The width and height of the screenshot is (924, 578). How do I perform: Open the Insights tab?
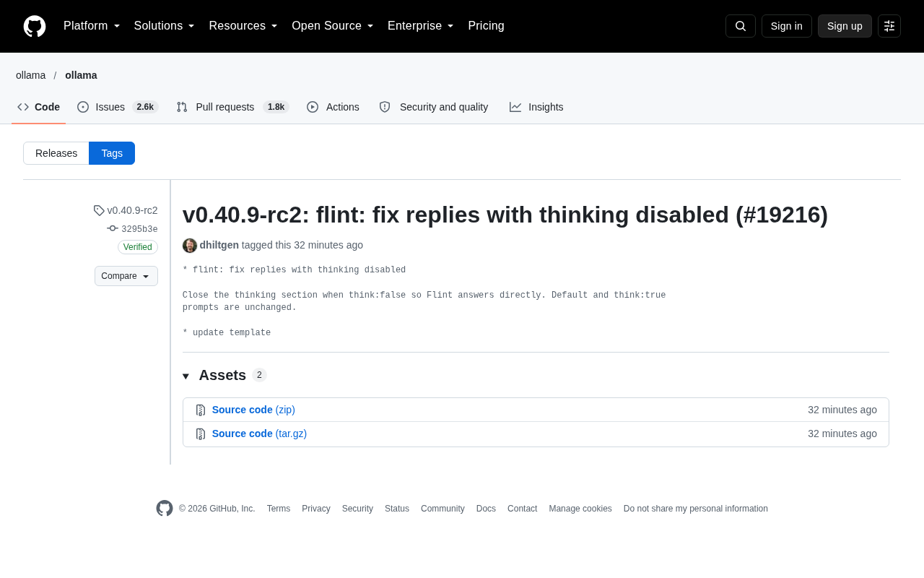tap(536, 107)
